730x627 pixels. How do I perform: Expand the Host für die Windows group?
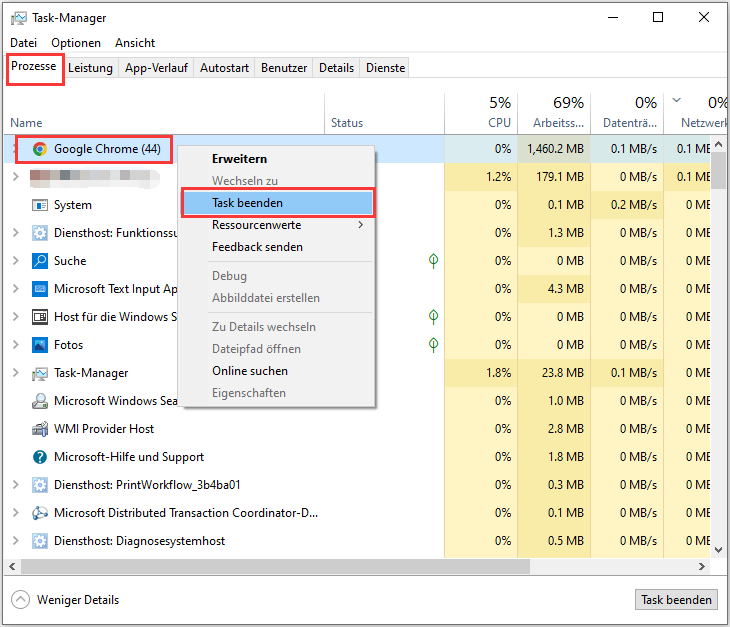pyautogui.click(x=16, y=317)
